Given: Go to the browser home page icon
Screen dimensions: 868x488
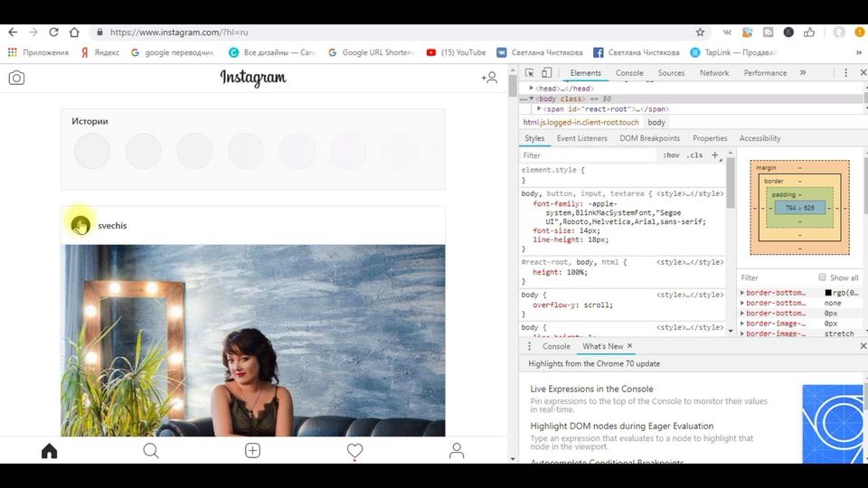Looking at the screenshot, I should click(x=74, y=33).
